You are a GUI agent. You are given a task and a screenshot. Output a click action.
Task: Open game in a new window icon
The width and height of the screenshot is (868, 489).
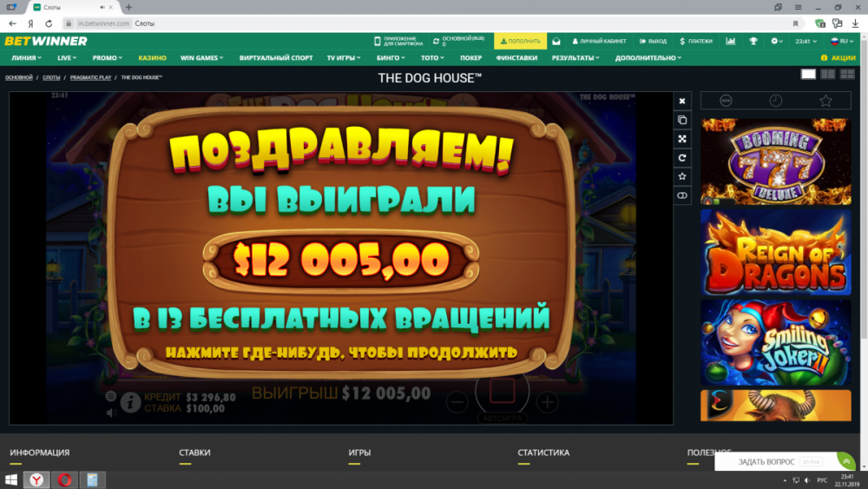click(x=682, y=120)
